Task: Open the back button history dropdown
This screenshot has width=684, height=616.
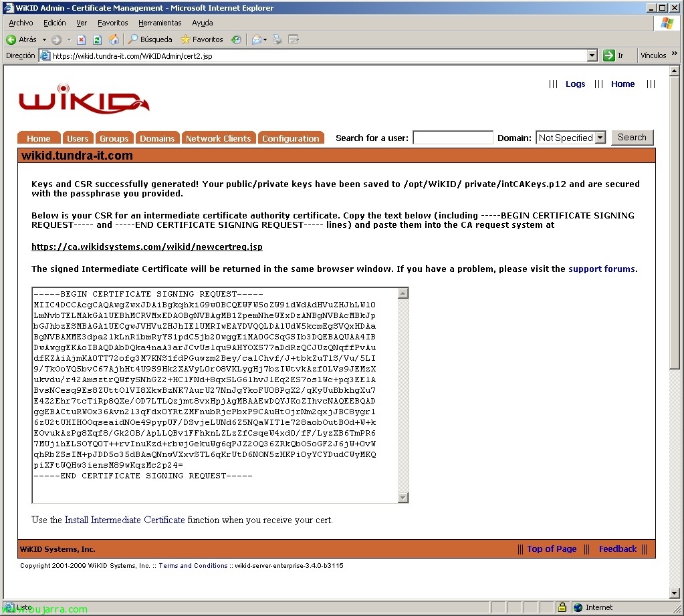Action: pos(44,39)
